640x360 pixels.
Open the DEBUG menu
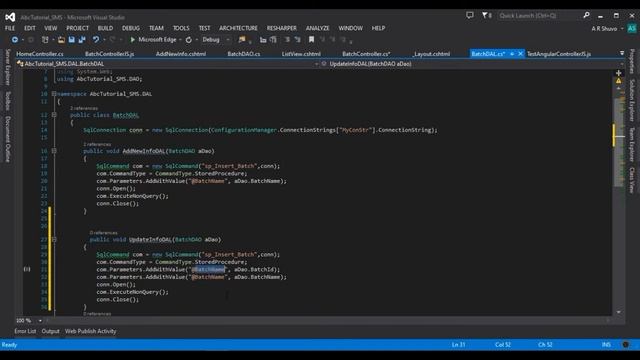coord(131,28)
